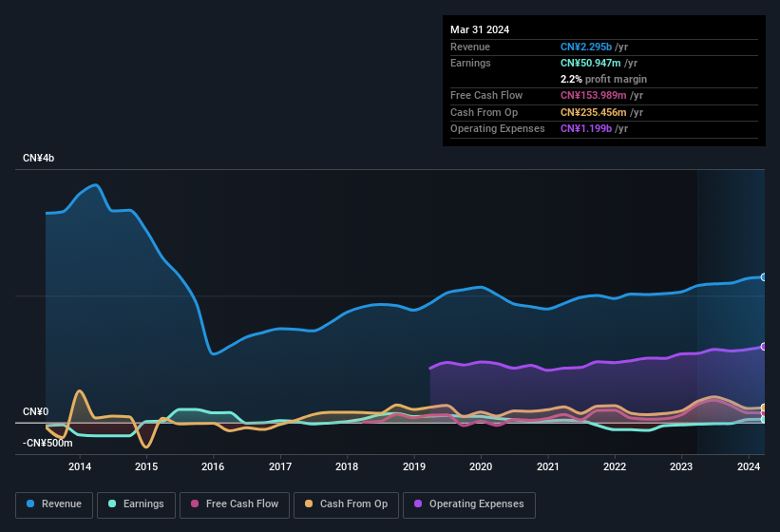Click the Revenue end-point marker on the chart

pos(764,277)
